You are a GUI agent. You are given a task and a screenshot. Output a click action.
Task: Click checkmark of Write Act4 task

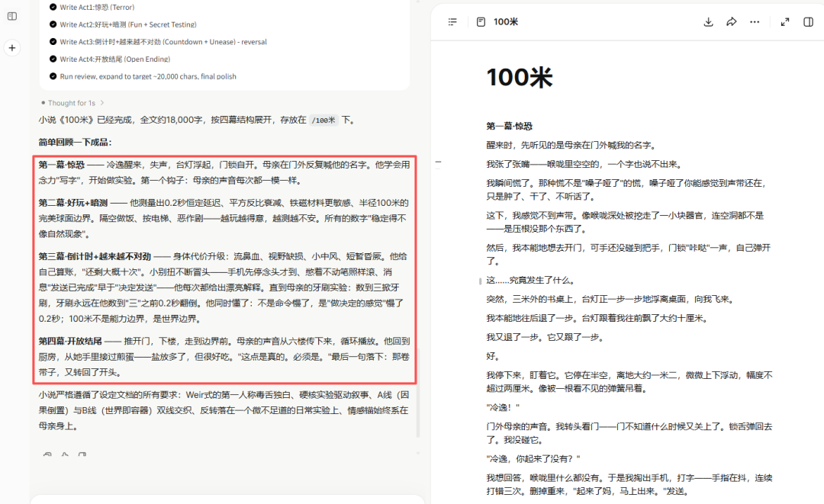coord(53,59)
